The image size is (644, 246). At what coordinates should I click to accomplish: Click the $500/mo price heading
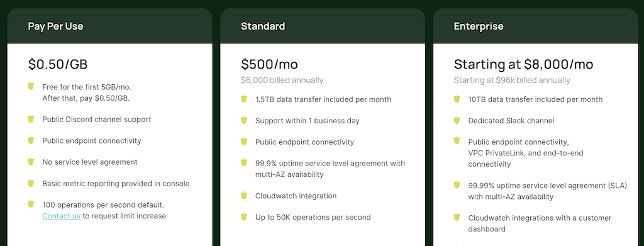click(x=269, y=64)
